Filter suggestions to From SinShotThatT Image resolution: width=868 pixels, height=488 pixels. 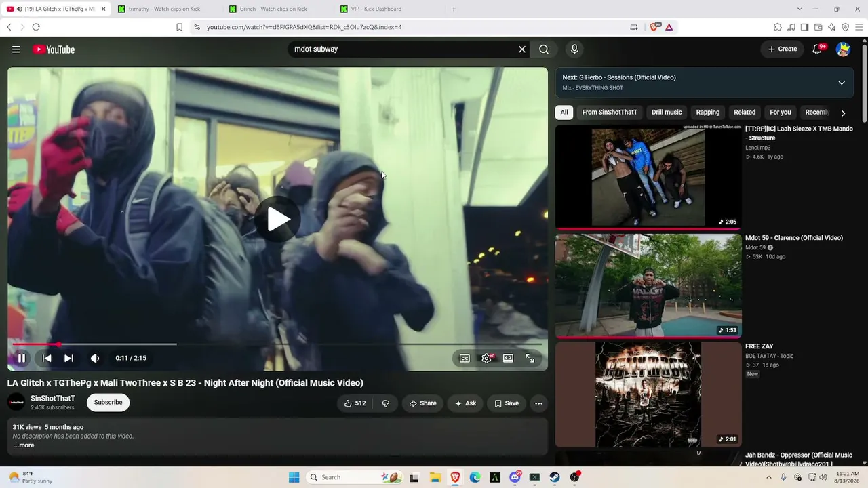610,113
